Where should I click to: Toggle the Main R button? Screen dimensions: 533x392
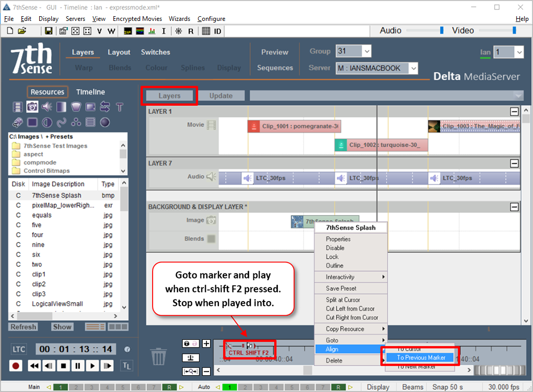(169, 387)
